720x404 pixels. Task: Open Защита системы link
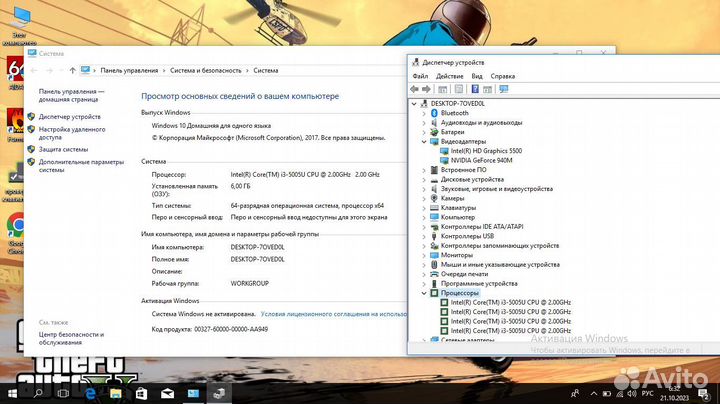pyautogui.click(x=63, y=149)
